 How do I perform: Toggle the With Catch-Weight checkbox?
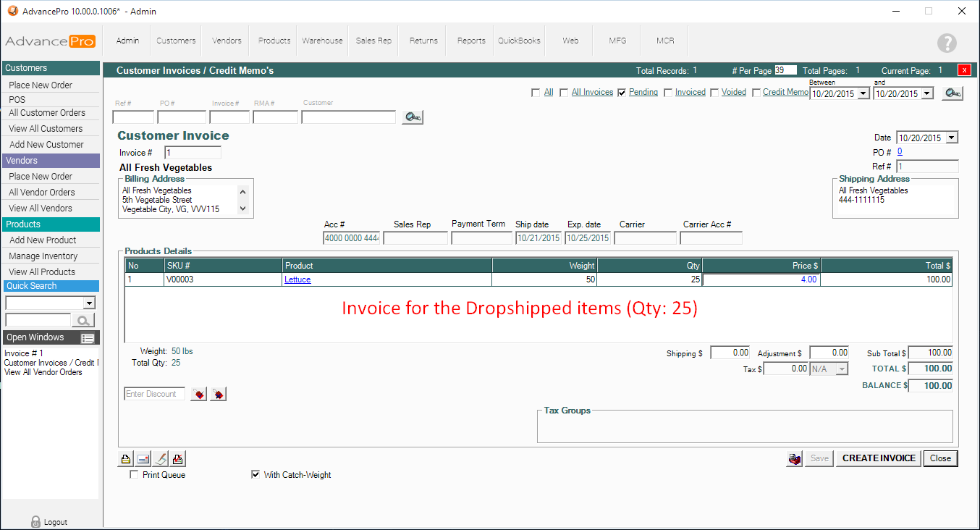pos(255,475)
